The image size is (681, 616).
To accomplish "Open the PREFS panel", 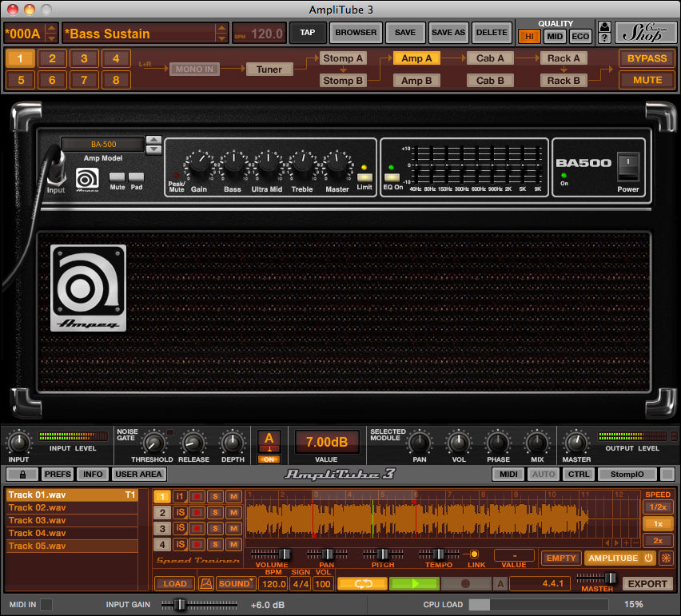I will pyautogui.click(x=57, y=474).
